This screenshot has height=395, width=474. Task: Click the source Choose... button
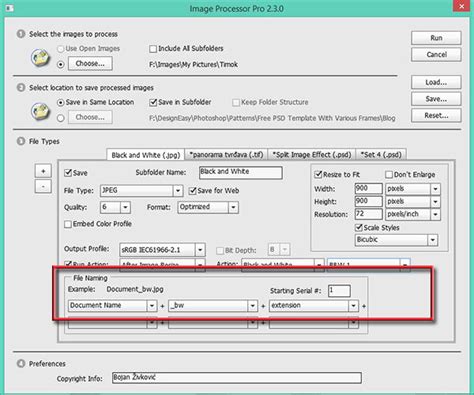point(90,64)
